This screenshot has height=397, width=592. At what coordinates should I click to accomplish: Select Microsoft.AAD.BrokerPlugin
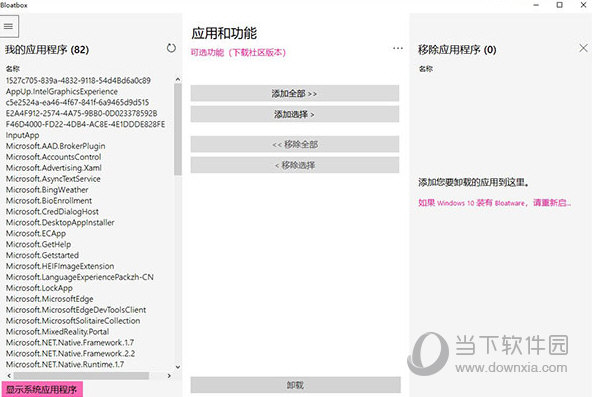pos(56,146)
